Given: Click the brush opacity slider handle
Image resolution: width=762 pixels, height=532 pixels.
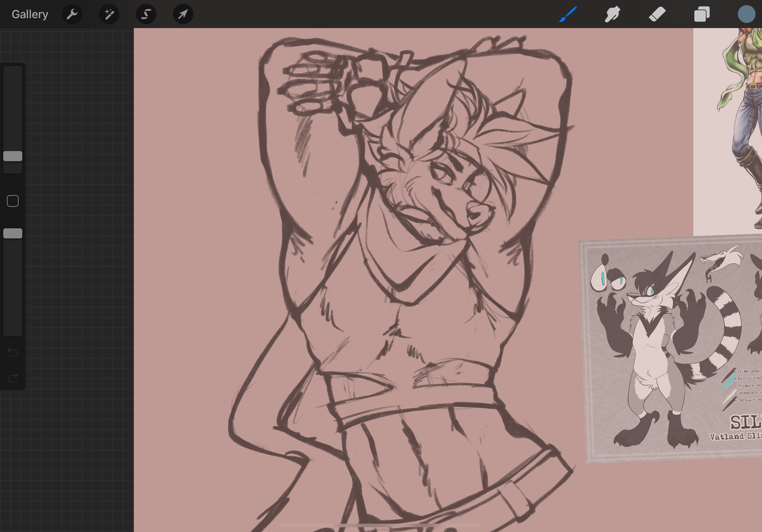Looking at the screenshot, I should [13, 233].
